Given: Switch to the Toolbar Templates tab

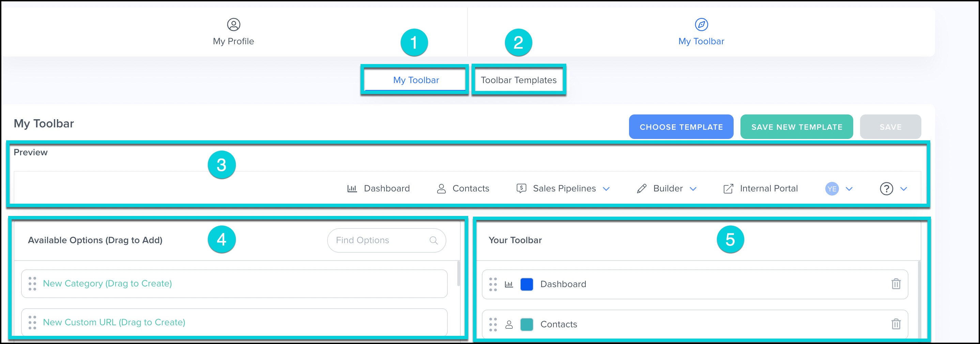Looking at the screenshot, I should 518,80.
